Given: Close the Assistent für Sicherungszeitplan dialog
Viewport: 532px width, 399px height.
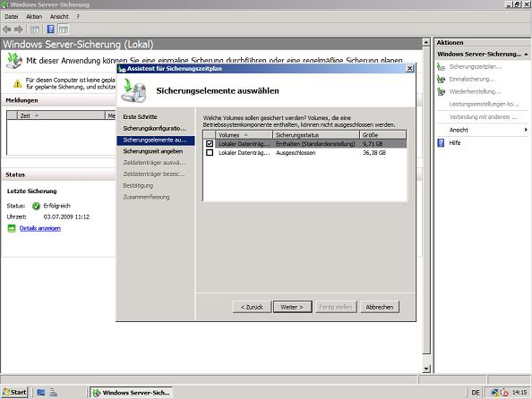Looking at the screenshot, I should (x=409, y=69).
